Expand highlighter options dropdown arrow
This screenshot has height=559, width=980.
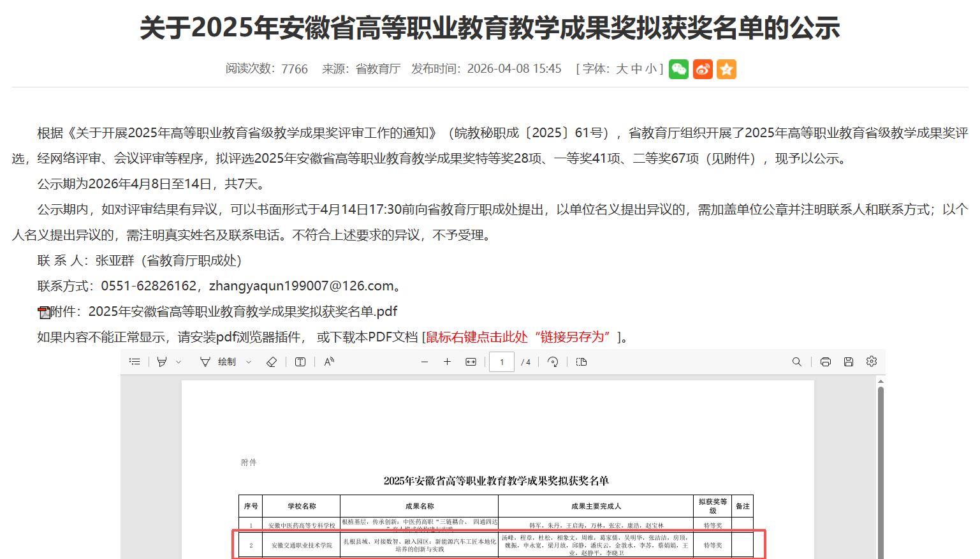click(x=179, y=362)
